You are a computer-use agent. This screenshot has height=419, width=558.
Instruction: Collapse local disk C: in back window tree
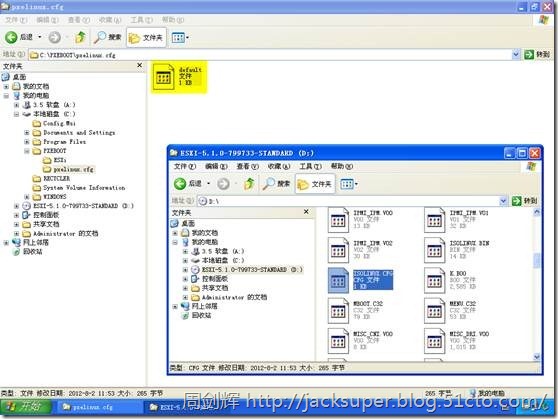click(16, 114)
